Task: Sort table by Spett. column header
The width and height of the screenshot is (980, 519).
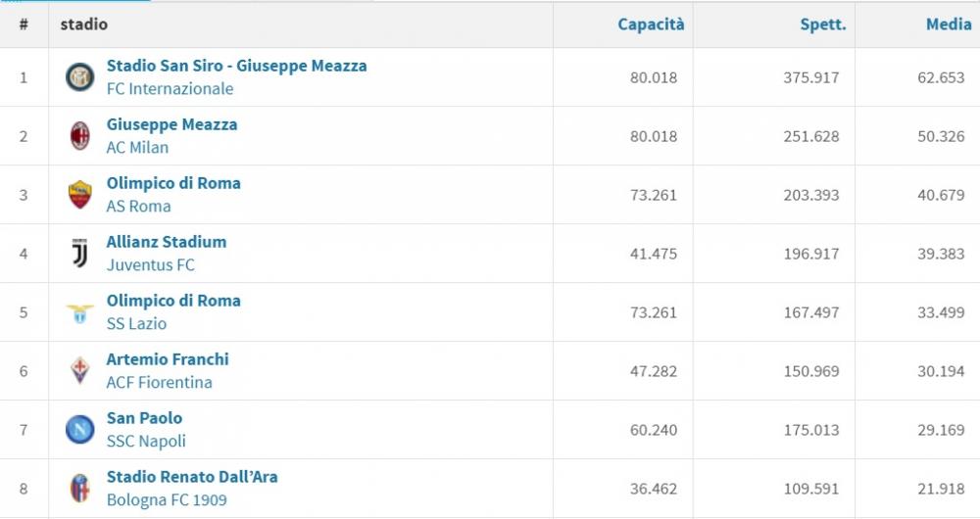Action: point(822,24)
